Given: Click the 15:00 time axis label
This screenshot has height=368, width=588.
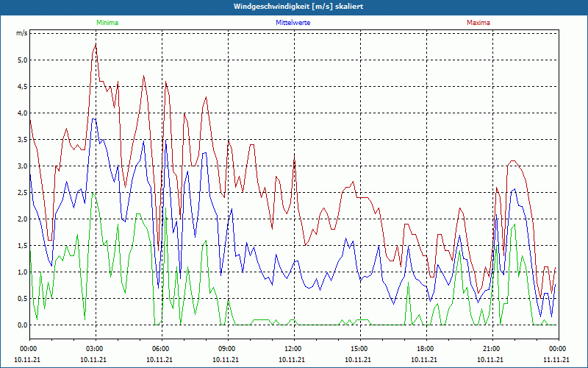Looking at the screenshot, I should click(x=358, y=349).
